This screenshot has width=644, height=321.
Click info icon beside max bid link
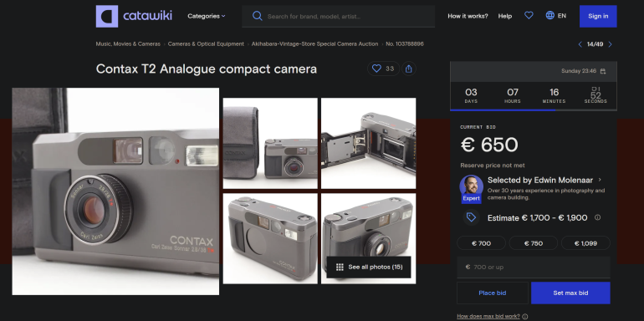(x=525, y=317)
